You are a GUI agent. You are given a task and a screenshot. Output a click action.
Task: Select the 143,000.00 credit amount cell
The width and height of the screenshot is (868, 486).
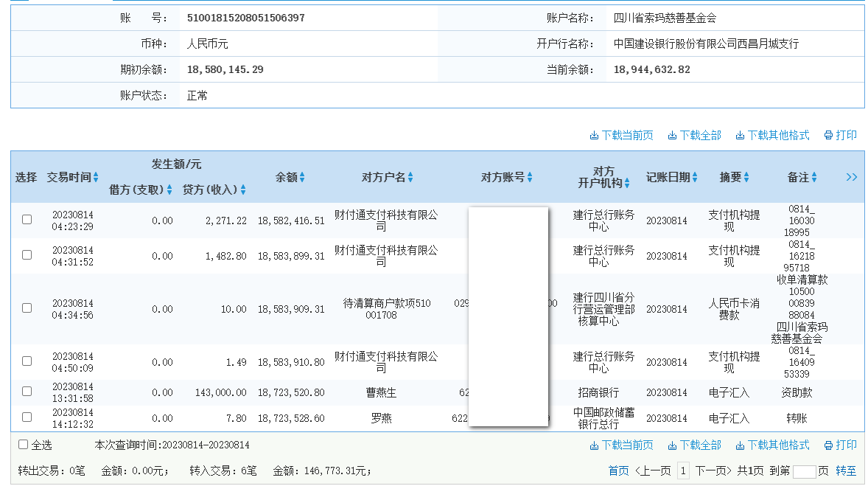221,392
